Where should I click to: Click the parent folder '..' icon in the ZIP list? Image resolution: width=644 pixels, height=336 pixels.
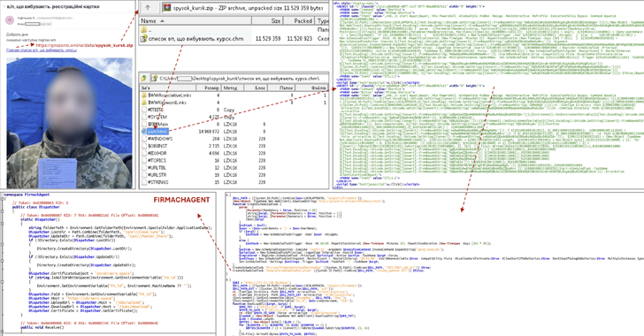click(x=143, y=30)
